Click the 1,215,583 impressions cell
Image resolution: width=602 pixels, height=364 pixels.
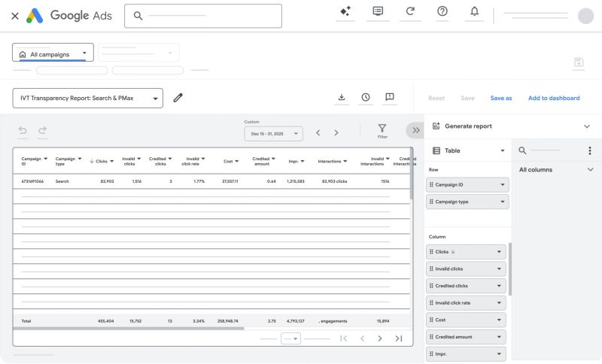click(296, 181)
